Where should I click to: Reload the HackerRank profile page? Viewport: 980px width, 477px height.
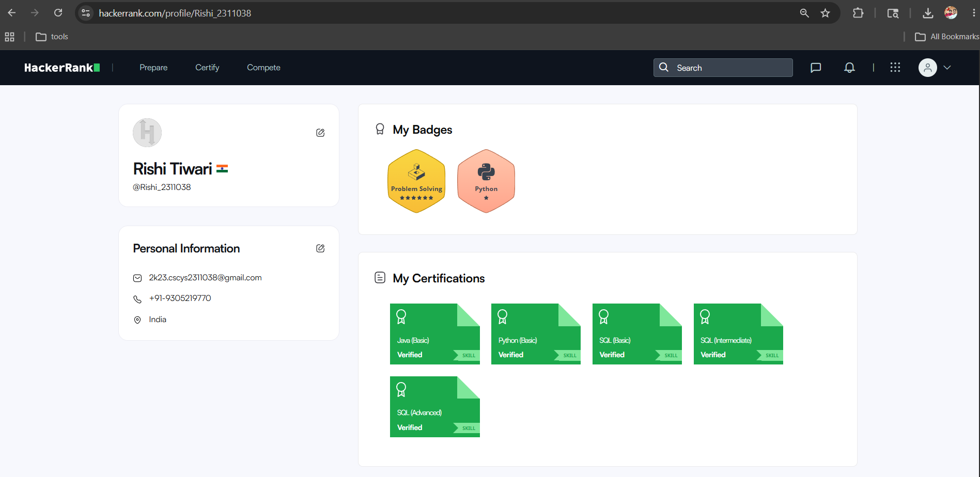(x=58, y=13)
